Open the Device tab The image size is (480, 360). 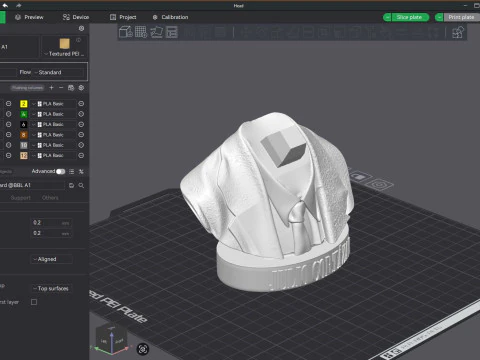click(x=76, y=17)
